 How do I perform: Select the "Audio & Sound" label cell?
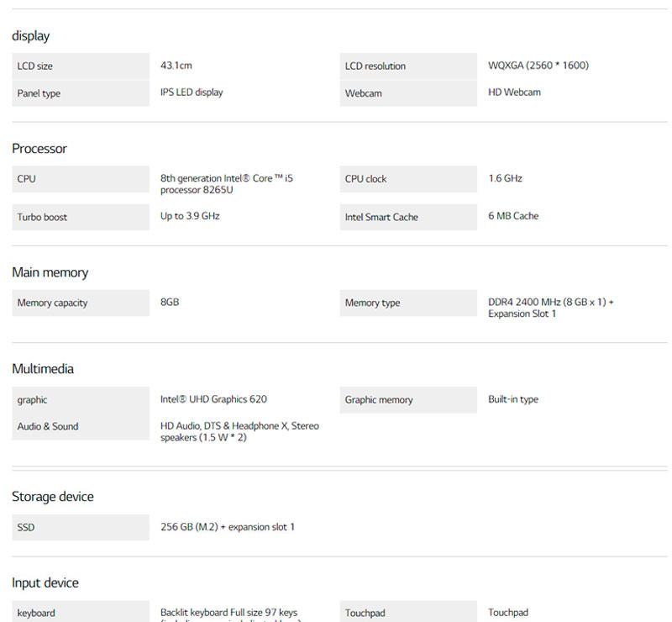click(80, 426)
